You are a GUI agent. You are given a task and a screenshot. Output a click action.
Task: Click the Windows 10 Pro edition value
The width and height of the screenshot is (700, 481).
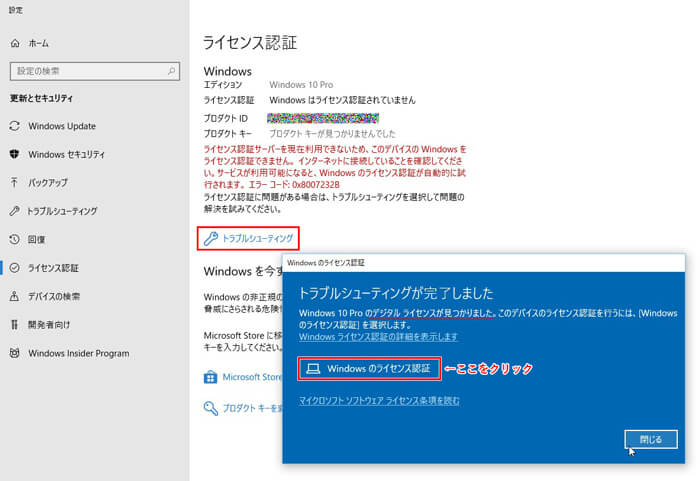click(301, 85)
